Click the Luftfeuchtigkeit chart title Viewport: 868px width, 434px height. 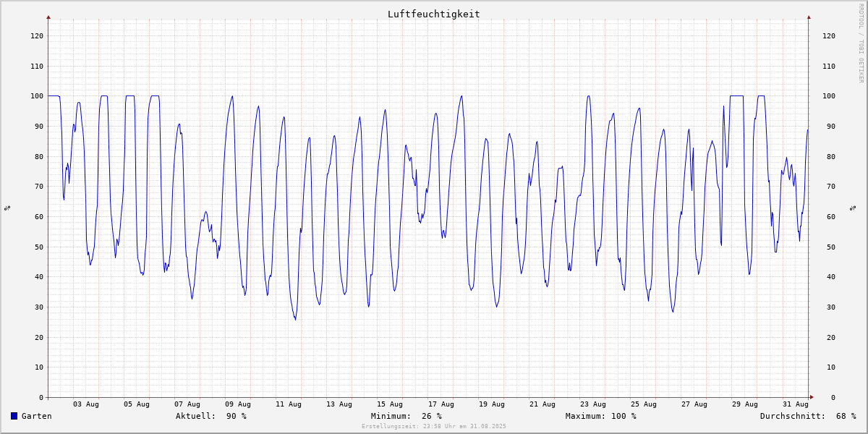coord(433,14)
